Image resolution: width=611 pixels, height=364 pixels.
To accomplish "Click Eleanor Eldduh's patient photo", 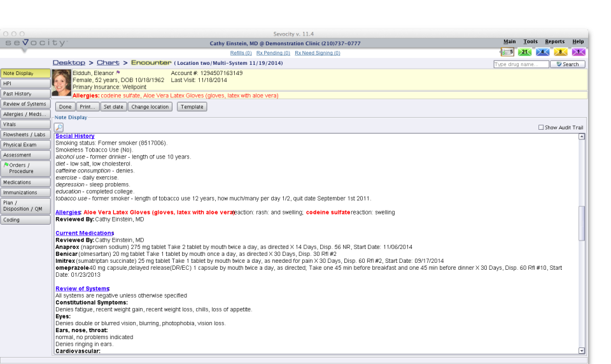I will click(62, 83).
